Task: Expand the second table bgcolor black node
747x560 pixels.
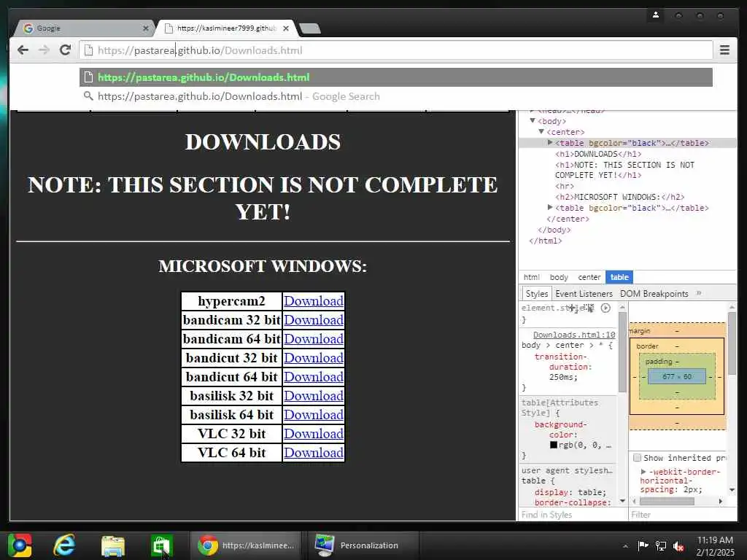Action: coord(550,207)
